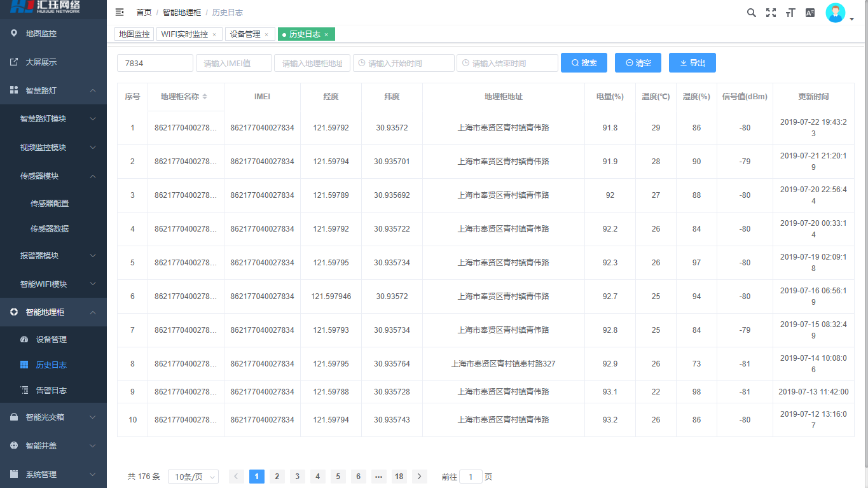Toggle fullscreen mode icon

point(771,13)
